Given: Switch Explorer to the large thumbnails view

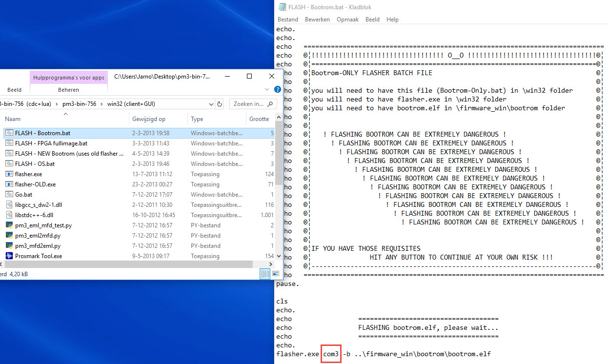Looking at the screenshot, I should [x=275, y=274].
